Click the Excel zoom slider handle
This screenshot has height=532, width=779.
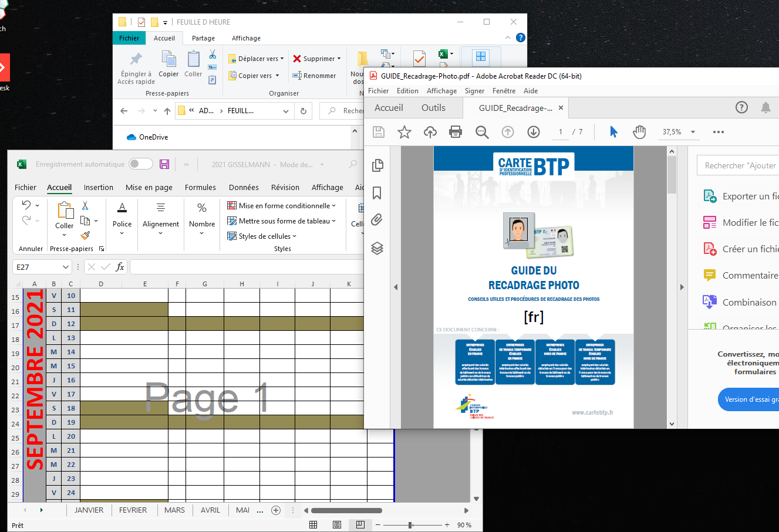(x=410, y=525)
